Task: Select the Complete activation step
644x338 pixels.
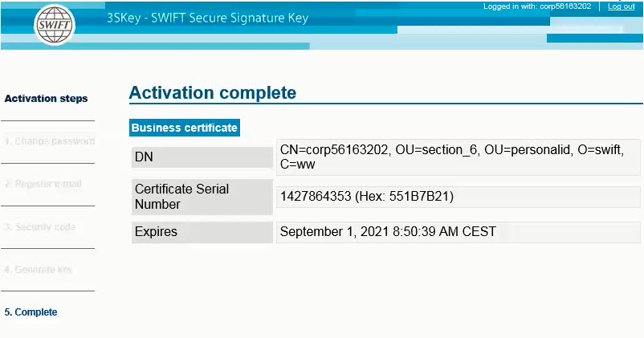Action: 31,312
